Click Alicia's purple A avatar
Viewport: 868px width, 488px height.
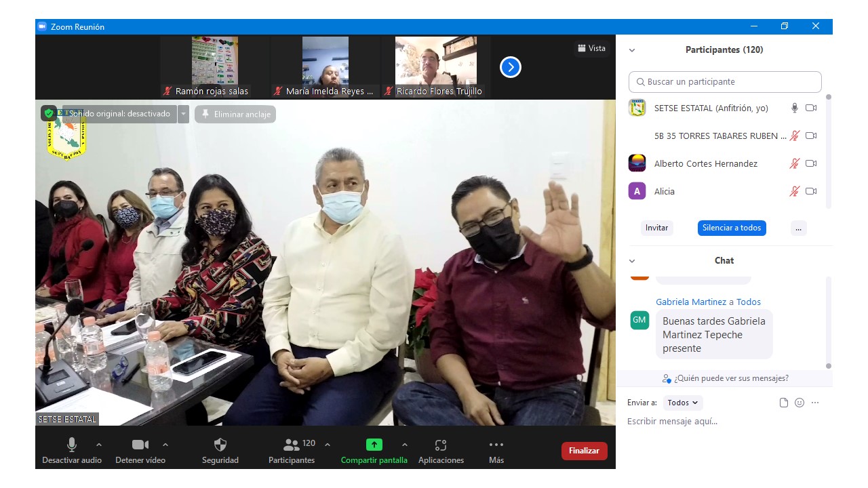(637, 191)
